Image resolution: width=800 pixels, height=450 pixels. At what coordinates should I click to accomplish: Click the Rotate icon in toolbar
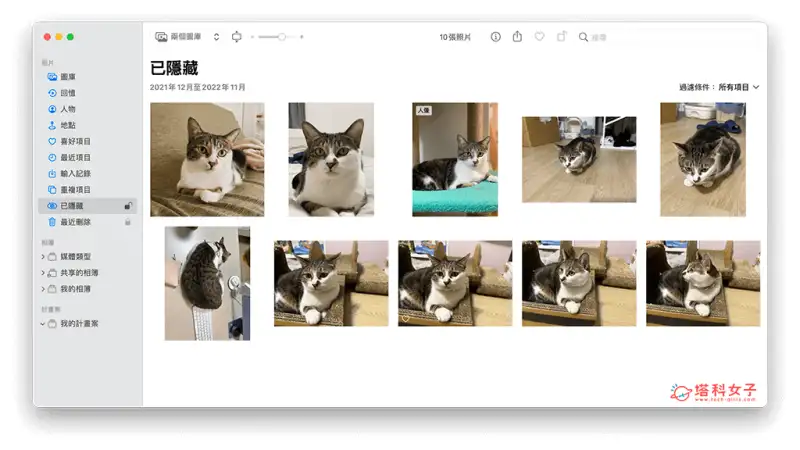561,37
